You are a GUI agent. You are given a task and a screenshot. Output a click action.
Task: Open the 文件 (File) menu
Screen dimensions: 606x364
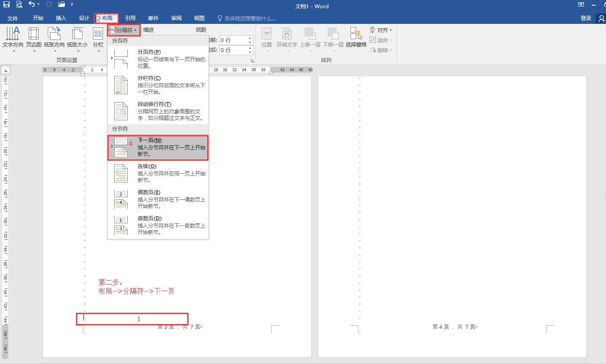coord(13,18)
